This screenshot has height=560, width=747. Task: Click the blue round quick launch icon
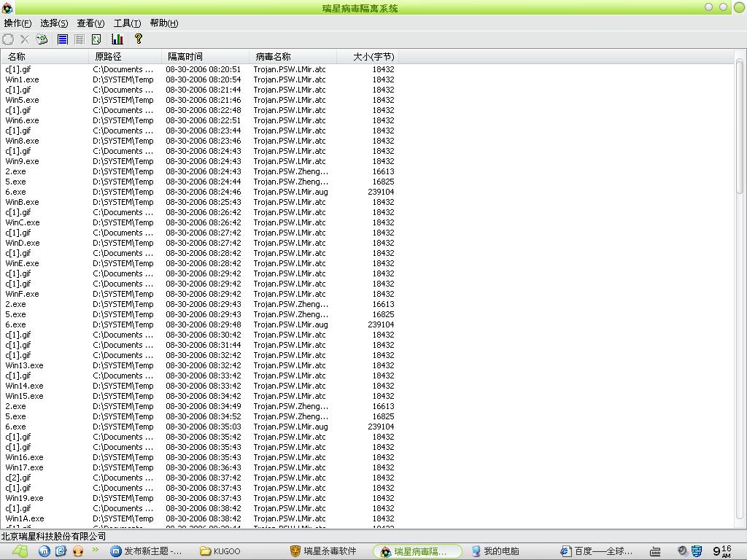coord(44,551)
